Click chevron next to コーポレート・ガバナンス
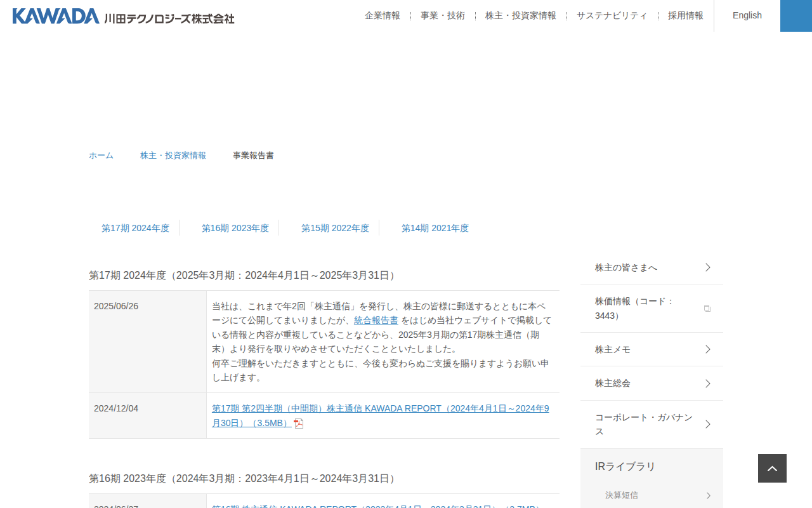 pos(708,424)
